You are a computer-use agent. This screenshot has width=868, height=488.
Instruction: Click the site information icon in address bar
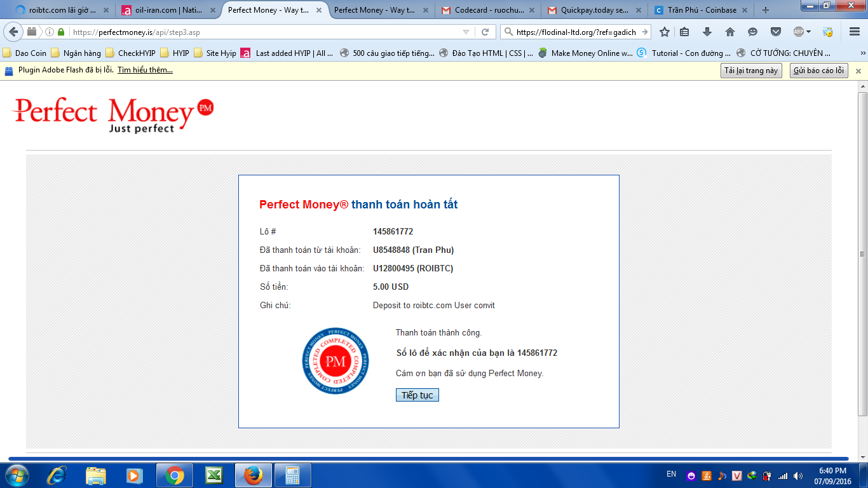50,32
